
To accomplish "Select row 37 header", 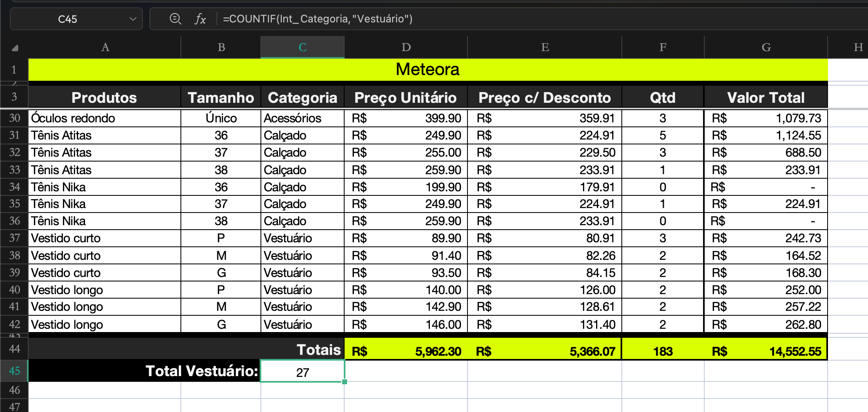I will pos(14,238).
